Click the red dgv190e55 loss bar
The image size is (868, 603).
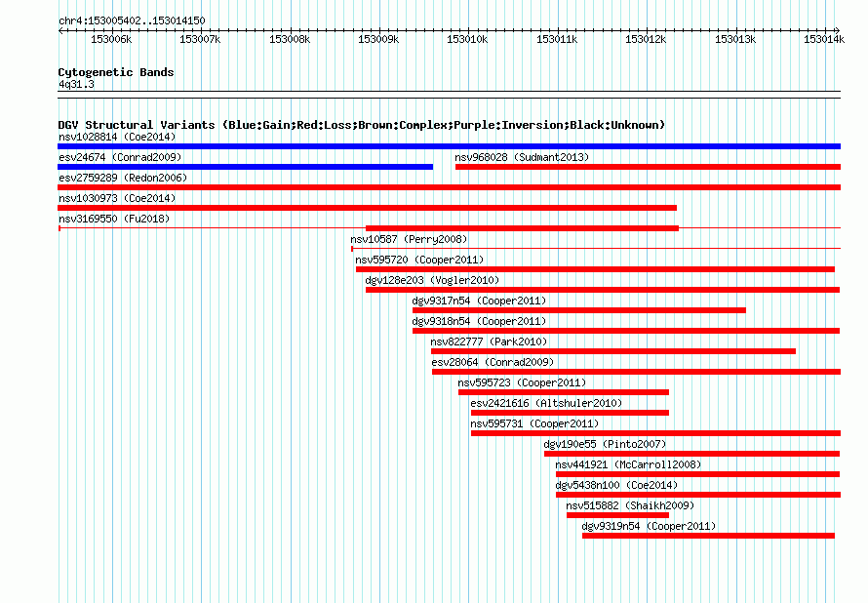[x=692, y=454]
